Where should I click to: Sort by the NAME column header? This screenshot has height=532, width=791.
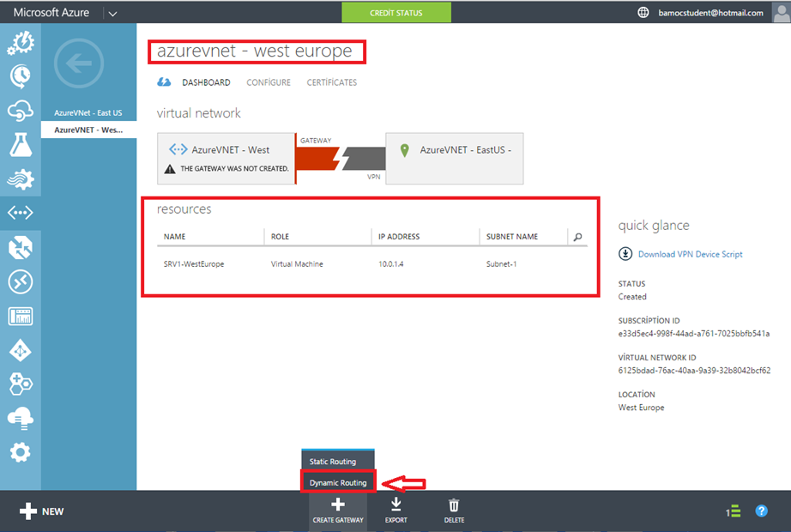pos(174,236)
